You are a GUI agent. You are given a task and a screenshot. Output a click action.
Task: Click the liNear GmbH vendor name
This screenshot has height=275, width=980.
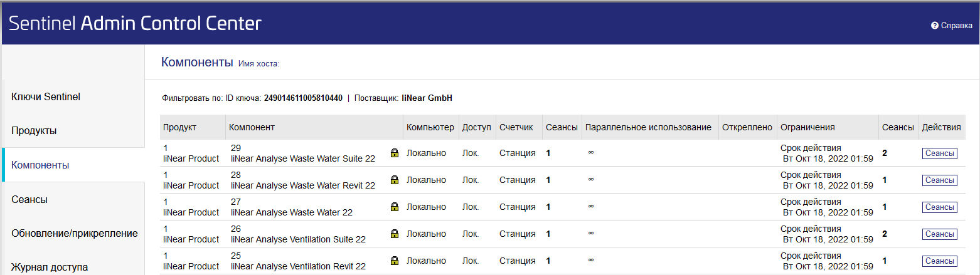427,98
